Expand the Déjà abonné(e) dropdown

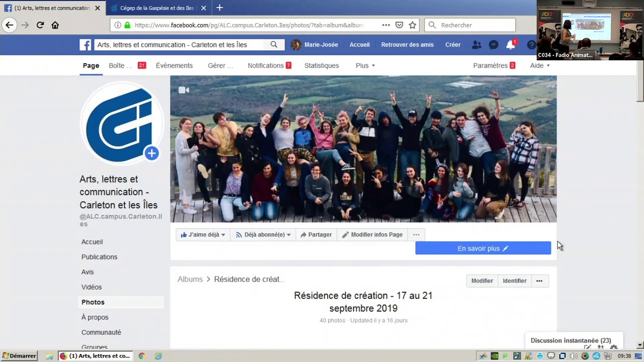[x=263, y=235]
